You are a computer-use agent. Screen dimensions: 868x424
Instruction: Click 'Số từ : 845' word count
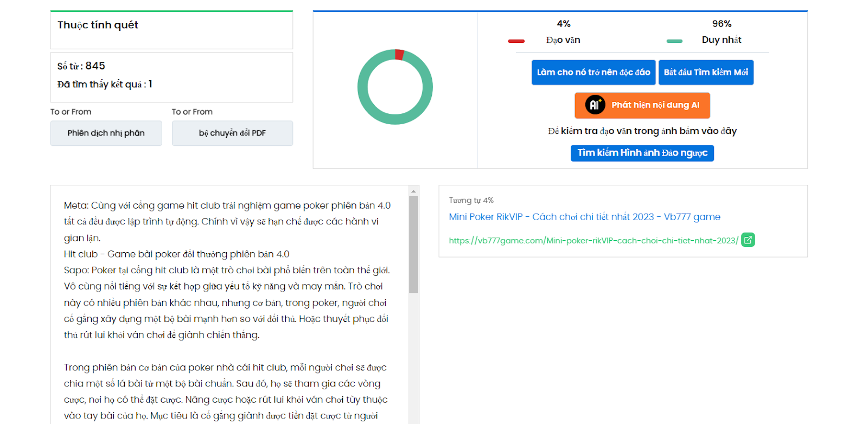81,66
